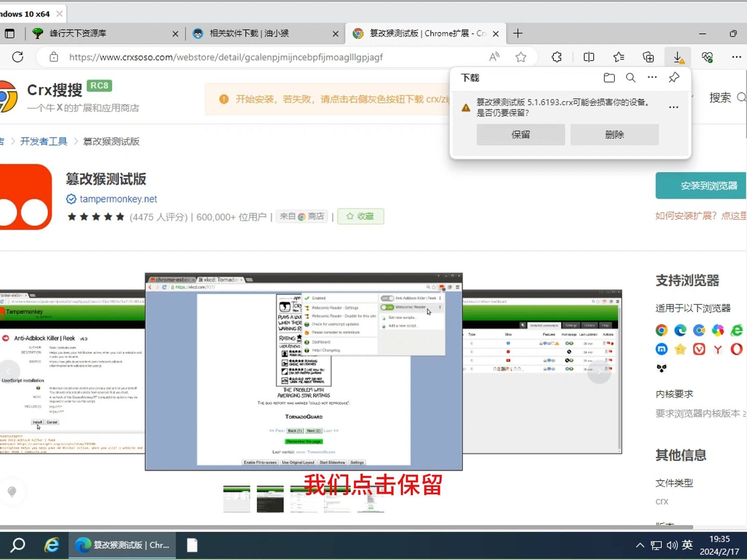Viewport: 747px width, 560px height.
Task: Open the tab actions menu icon
Action: click(x=9, y=34)
